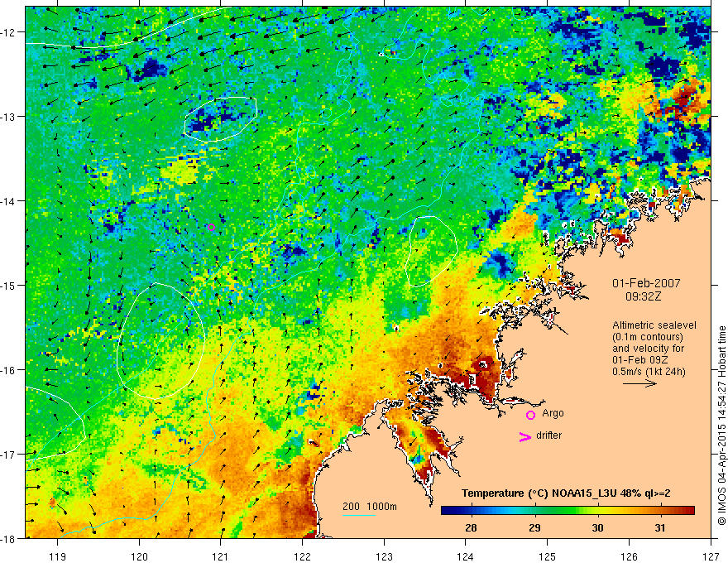
Task: Click the 0.5m/s velocity scale arrow
Action: (x=639, y=383)
